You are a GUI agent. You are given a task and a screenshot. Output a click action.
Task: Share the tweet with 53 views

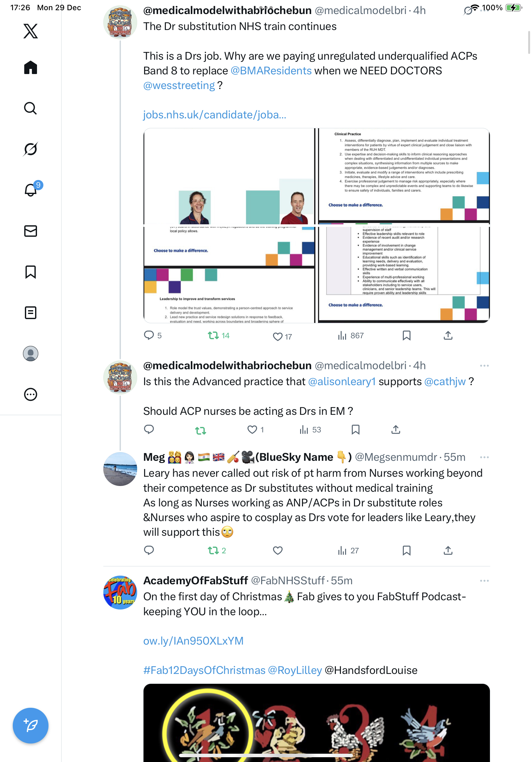[x=396, y=430]
